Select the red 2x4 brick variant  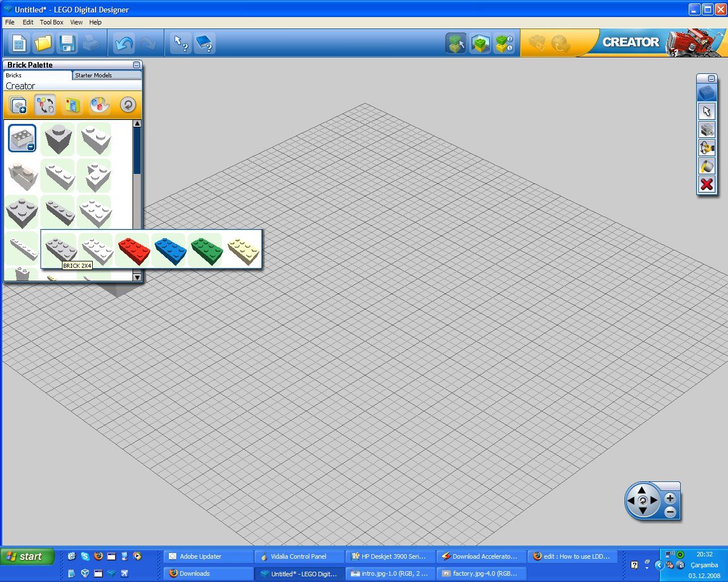click(133, 249)
